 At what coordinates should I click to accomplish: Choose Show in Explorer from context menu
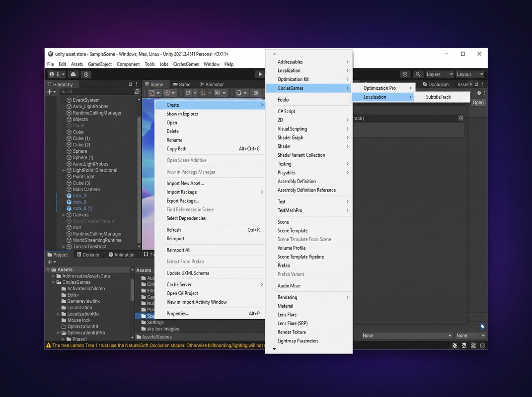pyautogui.click(x=210, y=114)
